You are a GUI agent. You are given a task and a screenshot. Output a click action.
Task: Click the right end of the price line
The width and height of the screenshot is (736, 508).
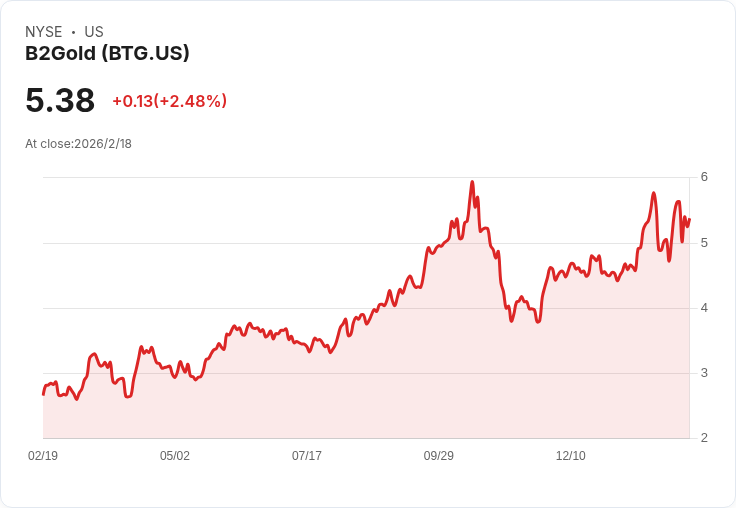(689, 219)
